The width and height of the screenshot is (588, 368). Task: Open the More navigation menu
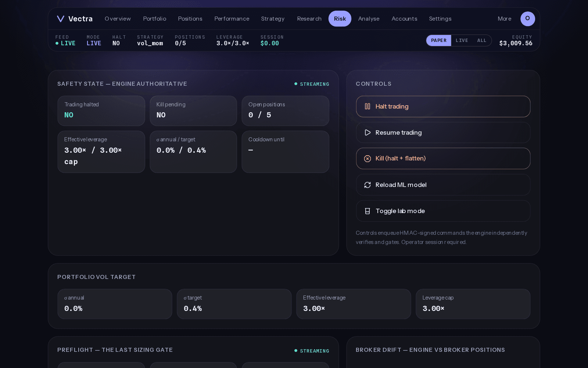tap(505, 19)
